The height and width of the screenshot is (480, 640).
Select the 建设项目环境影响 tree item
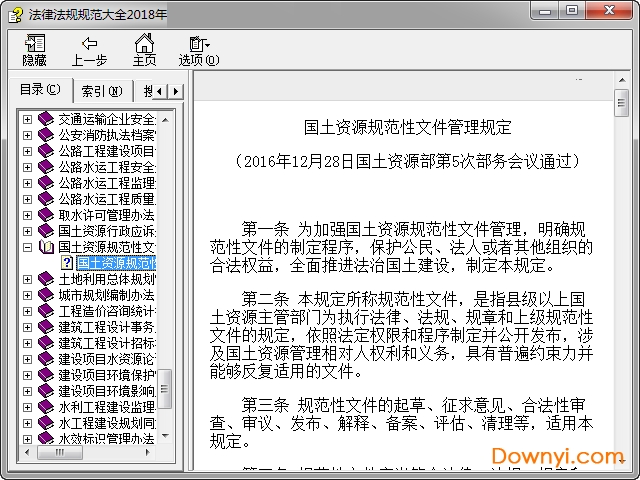106,391
